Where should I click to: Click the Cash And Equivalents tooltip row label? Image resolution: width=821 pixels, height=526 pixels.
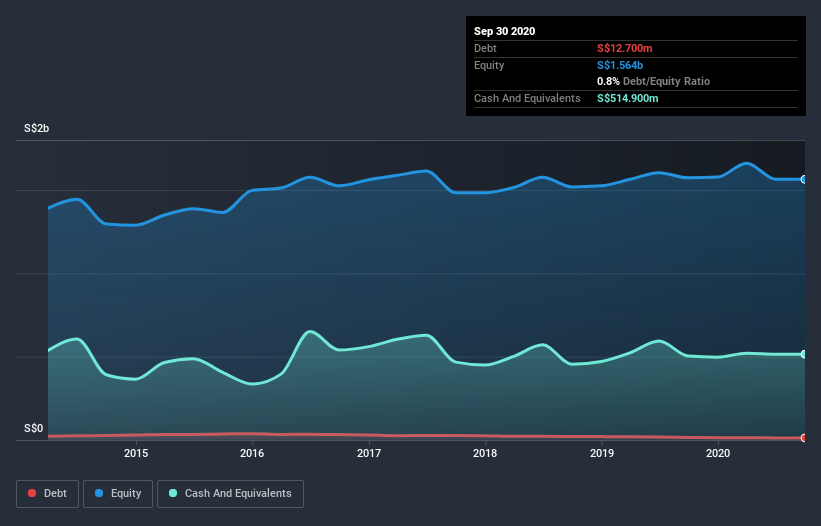pos(527,98)
